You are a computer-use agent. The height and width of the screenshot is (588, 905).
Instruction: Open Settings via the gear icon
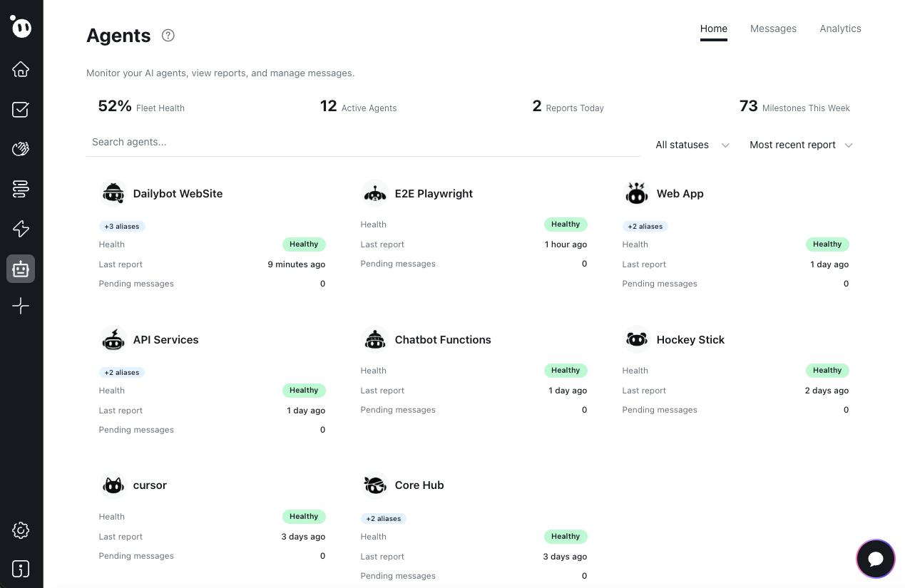[21, 530]
